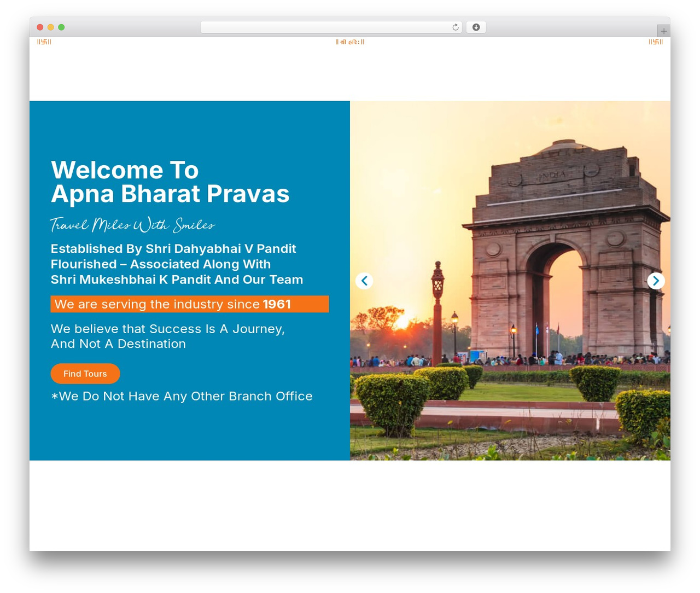The image size is (700, 593).
Task: Click the next slide arrow
Action: 656,281
